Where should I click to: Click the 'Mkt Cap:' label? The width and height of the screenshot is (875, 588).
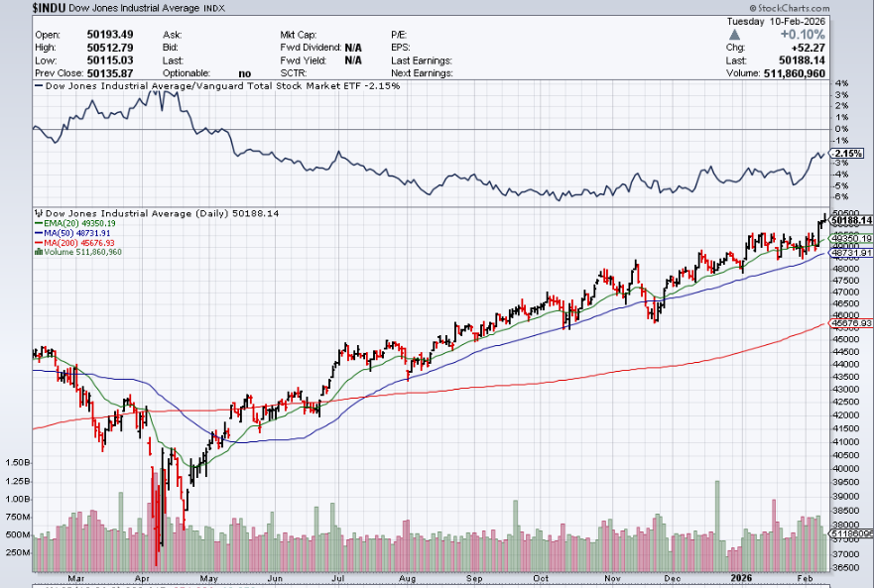[x=299, y=35]
